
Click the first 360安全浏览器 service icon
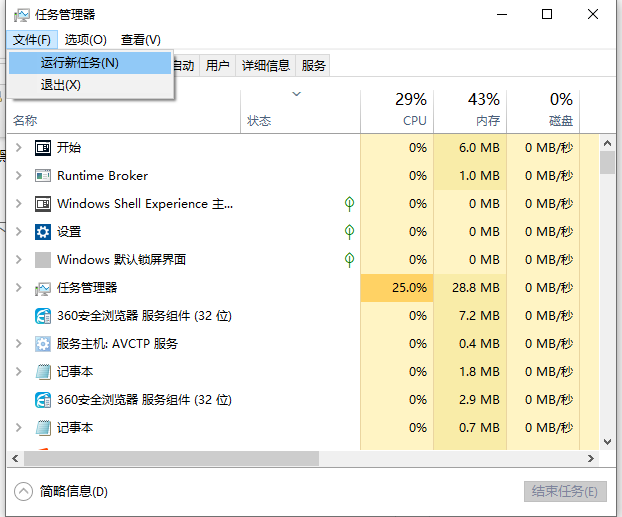(43, 316)
